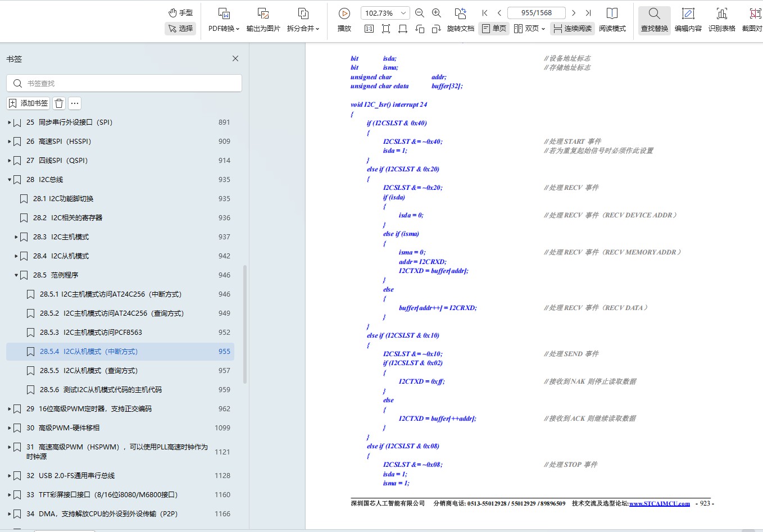Click the bookmark search field
Image resolution: width=763 pixels, height=532 pixels.
pyautogui.click(x=124, y=83)
